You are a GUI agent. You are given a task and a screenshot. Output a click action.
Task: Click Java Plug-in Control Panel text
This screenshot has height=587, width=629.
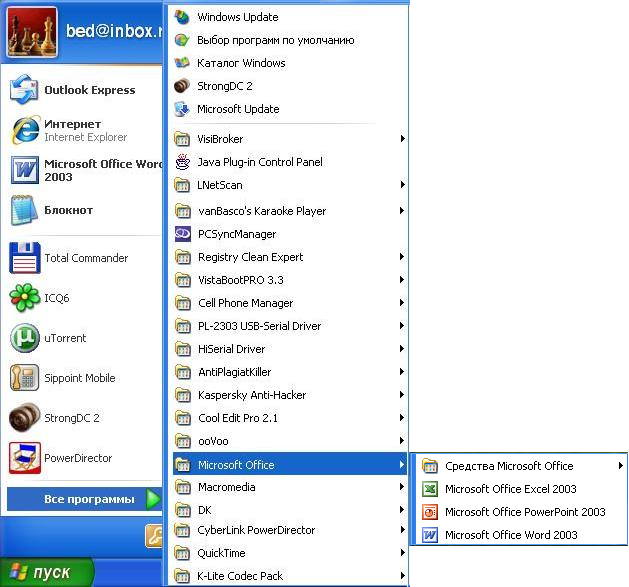pos(260,162)
